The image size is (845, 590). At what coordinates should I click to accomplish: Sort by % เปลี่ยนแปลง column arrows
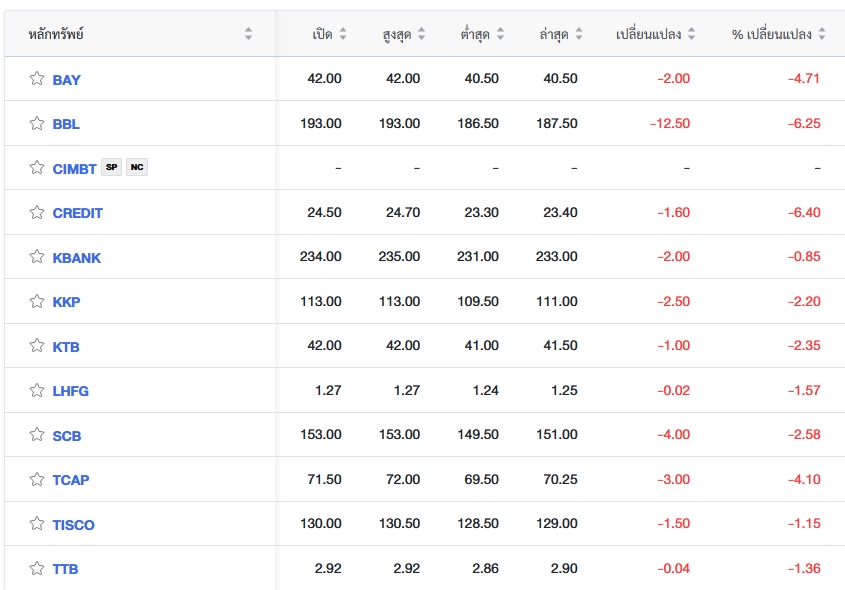(822, 34)
